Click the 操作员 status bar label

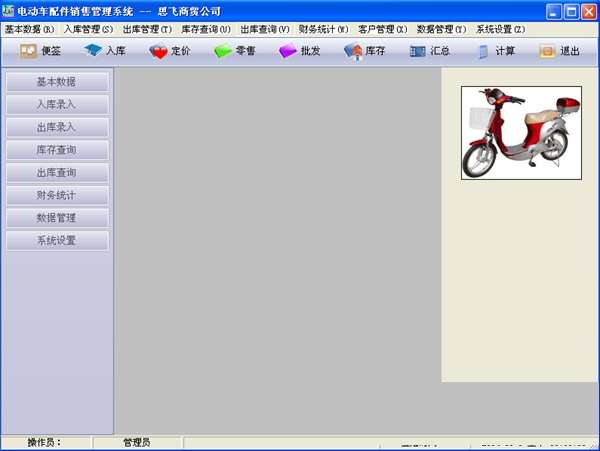tap(44, 443)
